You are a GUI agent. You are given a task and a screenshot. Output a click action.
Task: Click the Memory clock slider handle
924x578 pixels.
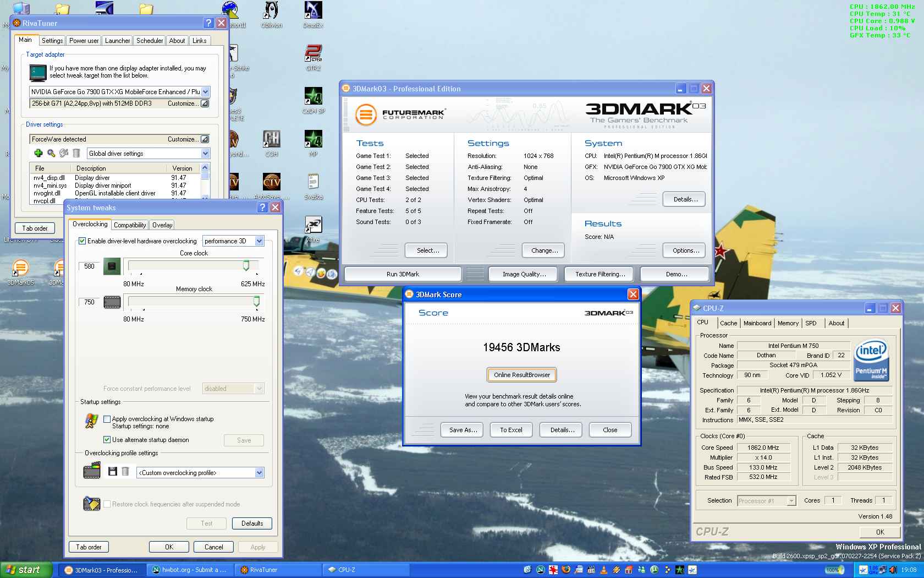[256, 302]
